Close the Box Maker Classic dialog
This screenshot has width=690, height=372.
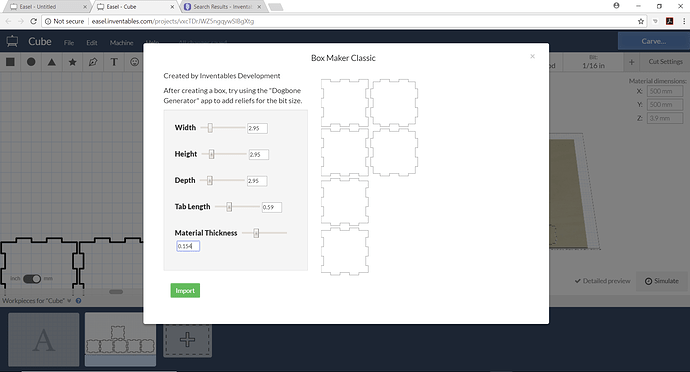[x=532, y=56]
